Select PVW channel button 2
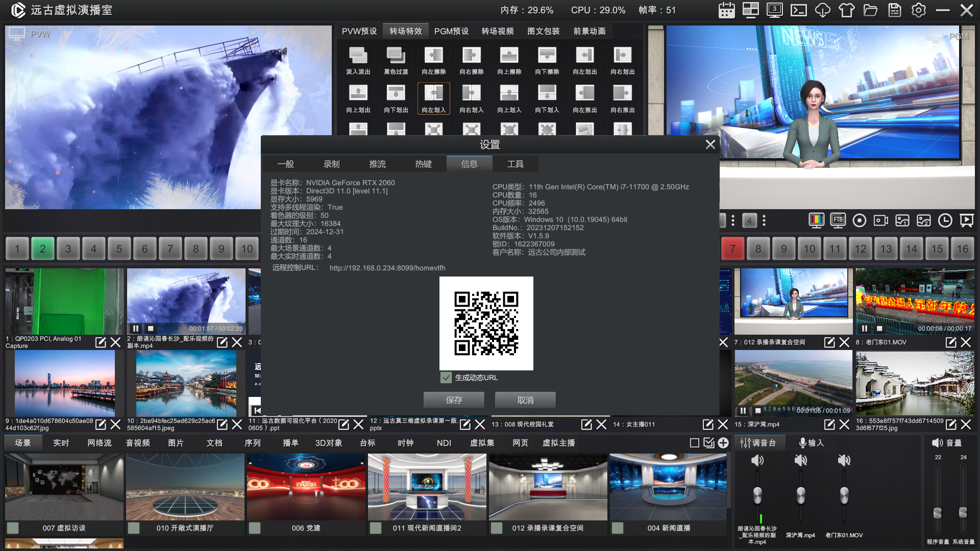 click(x=43, y=249)
